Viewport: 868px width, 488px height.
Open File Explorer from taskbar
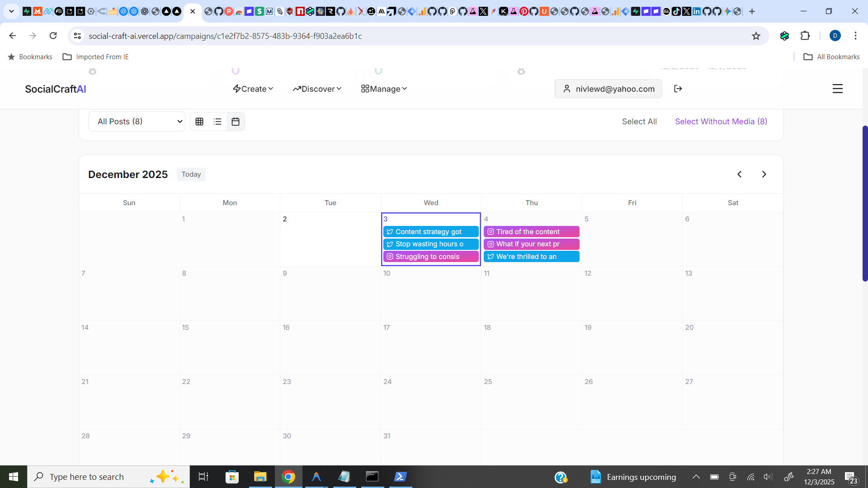coord(260,477)
